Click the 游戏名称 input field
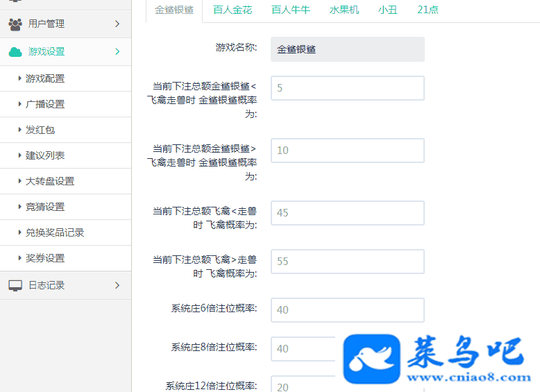540x392 pixels. (347, 49)
